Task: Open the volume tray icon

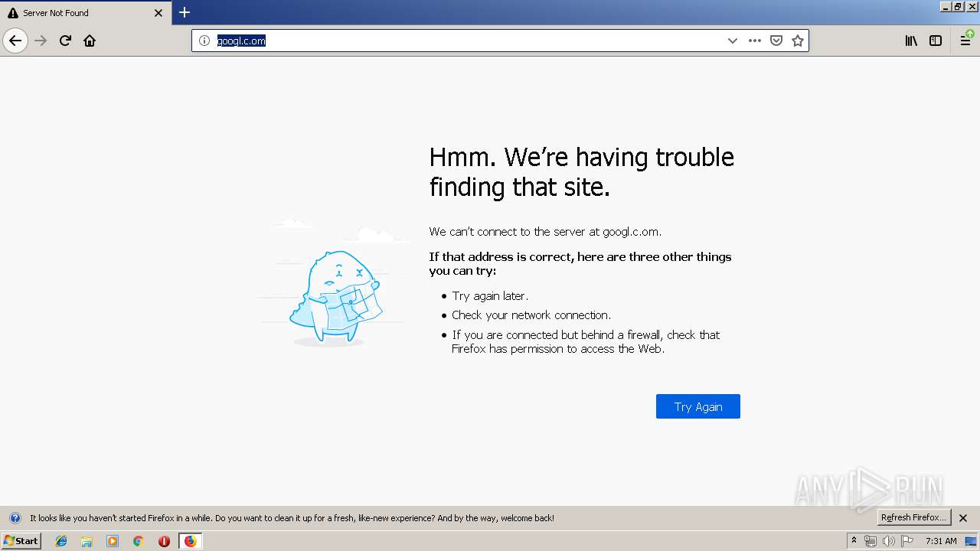Action: pos(889,541)
